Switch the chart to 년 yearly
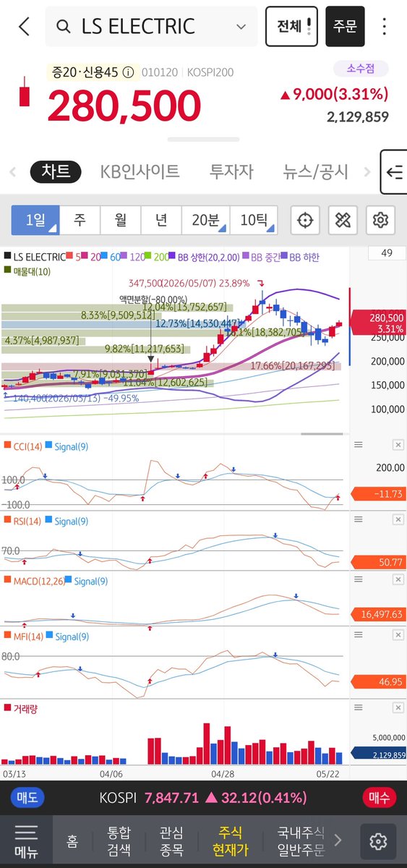 160,220
